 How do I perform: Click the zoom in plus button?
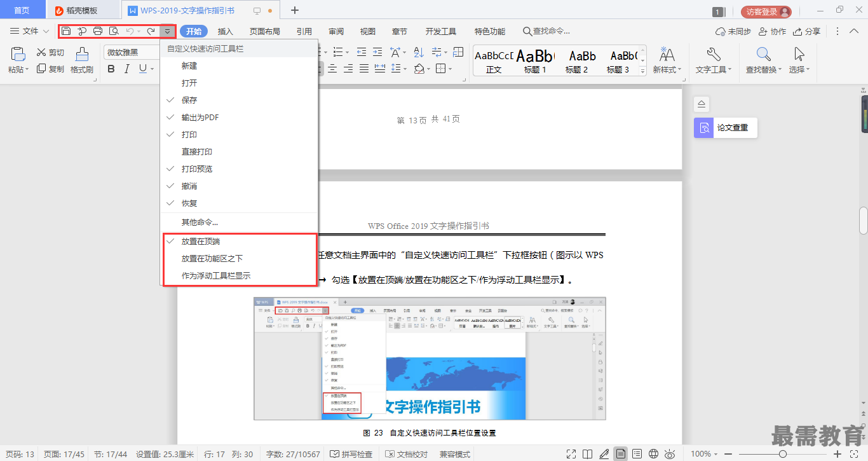837,454
